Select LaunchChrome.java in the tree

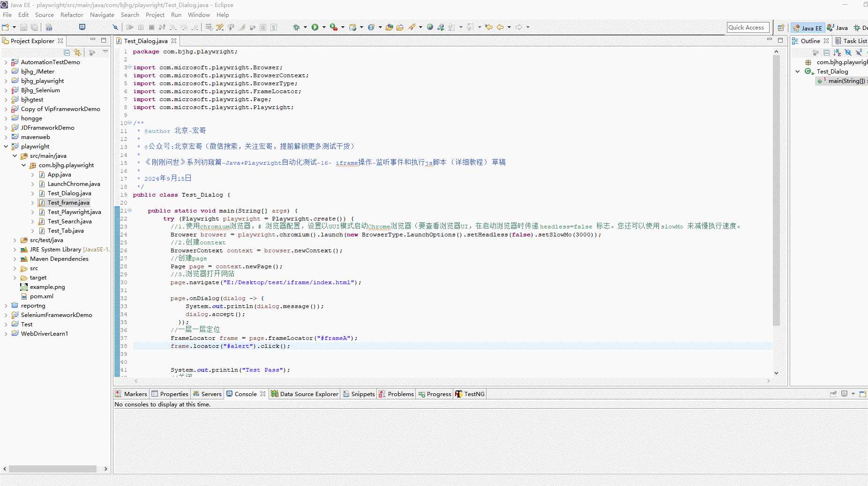[x=74, y=184]
